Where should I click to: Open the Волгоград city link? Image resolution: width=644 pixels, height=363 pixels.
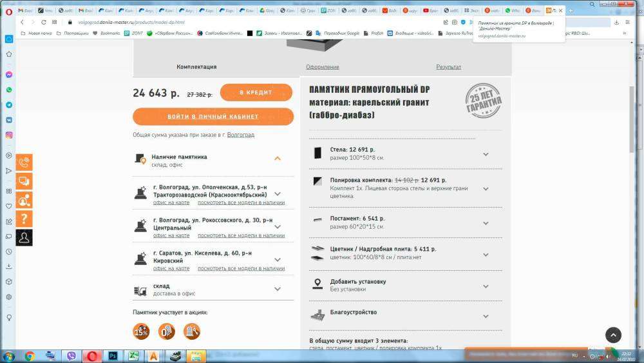[x=240, y=135]
